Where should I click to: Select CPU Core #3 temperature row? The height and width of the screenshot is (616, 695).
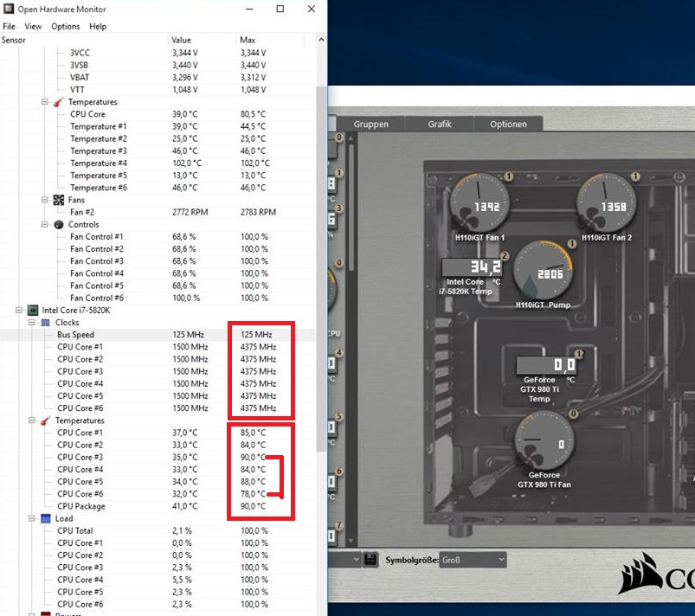click(x=158, y=457)
